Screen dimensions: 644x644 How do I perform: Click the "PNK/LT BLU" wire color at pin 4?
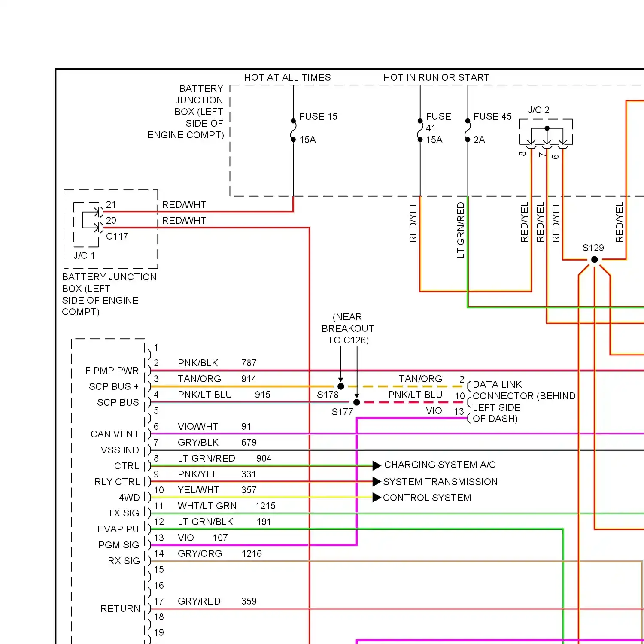(205, 395)
